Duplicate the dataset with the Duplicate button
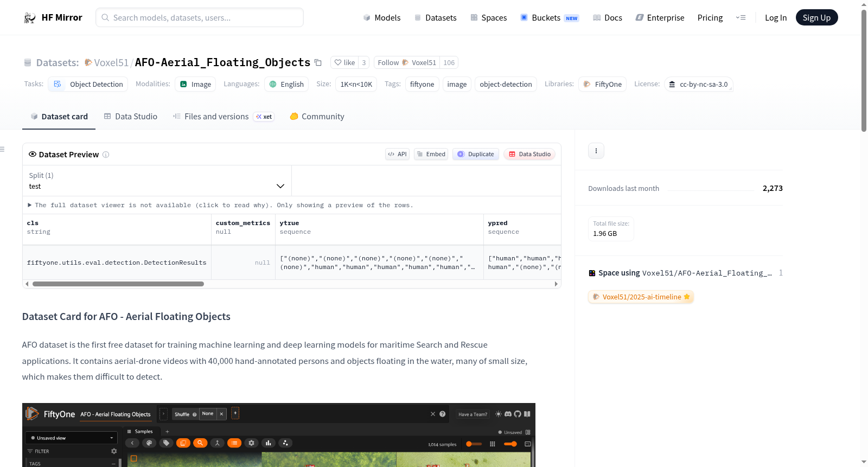 click(x=476, y=154)
